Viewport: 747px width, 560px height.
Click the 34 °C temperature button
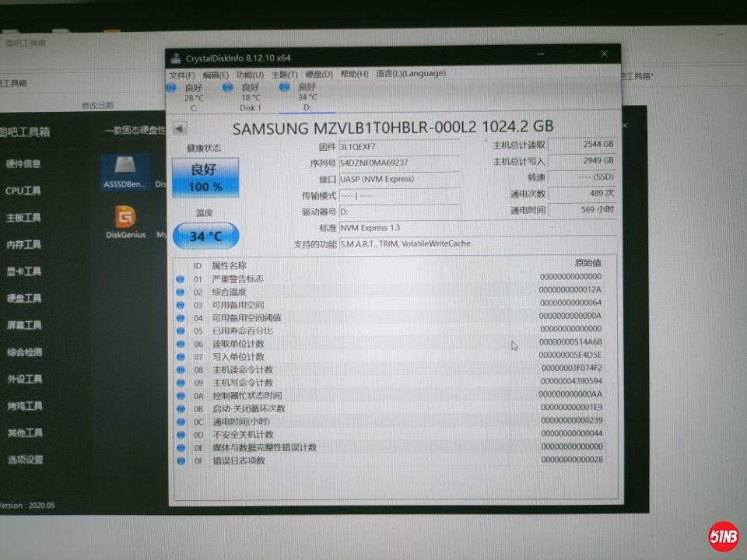pyautogui.click(x=205, y=236)
